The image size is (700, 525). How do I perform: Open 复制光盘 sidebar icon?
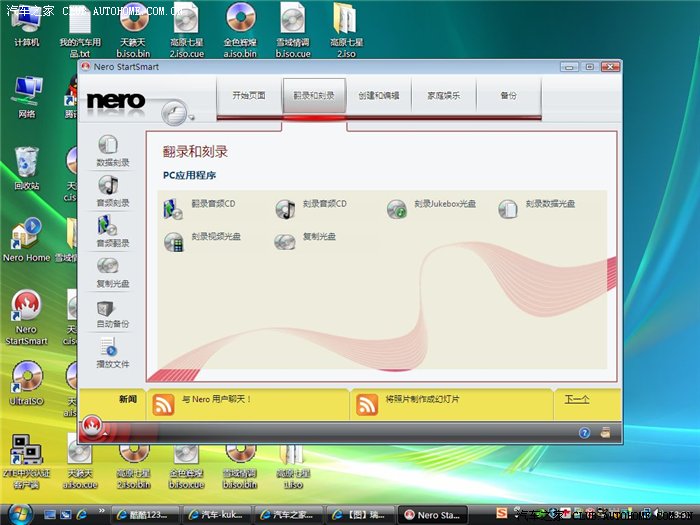108,266
